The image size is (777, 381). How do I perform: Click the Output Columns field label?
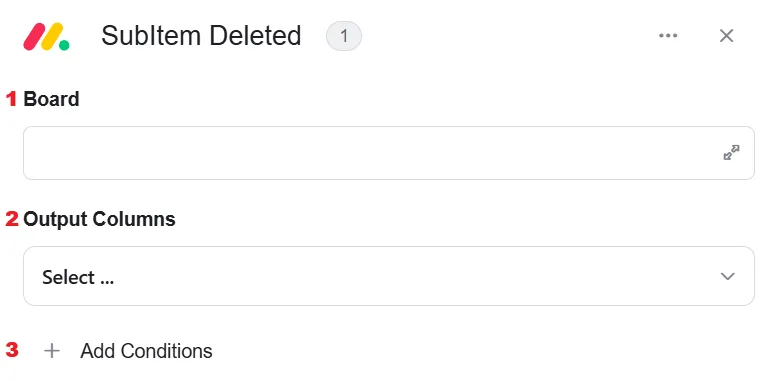pos(99,219)
